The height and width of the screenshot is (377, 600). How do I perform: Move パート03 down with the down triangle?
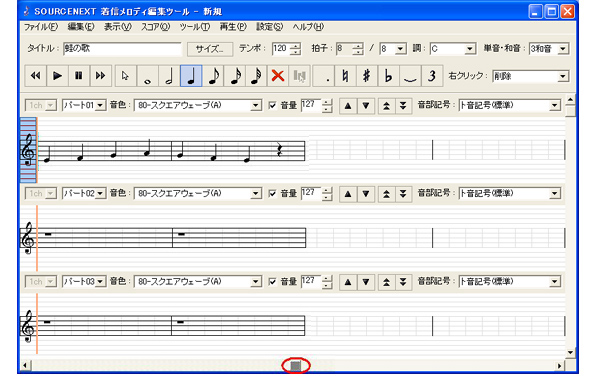(366, 282)
